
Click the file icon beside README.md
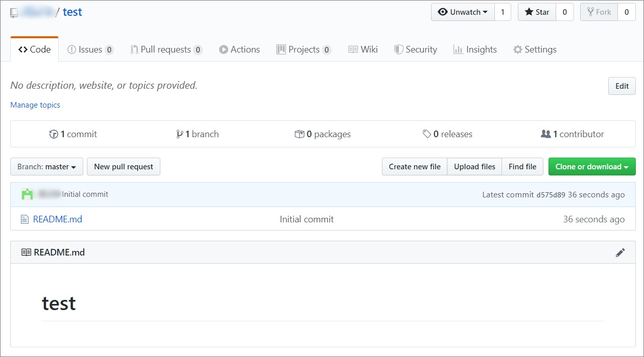coord(25,219)
